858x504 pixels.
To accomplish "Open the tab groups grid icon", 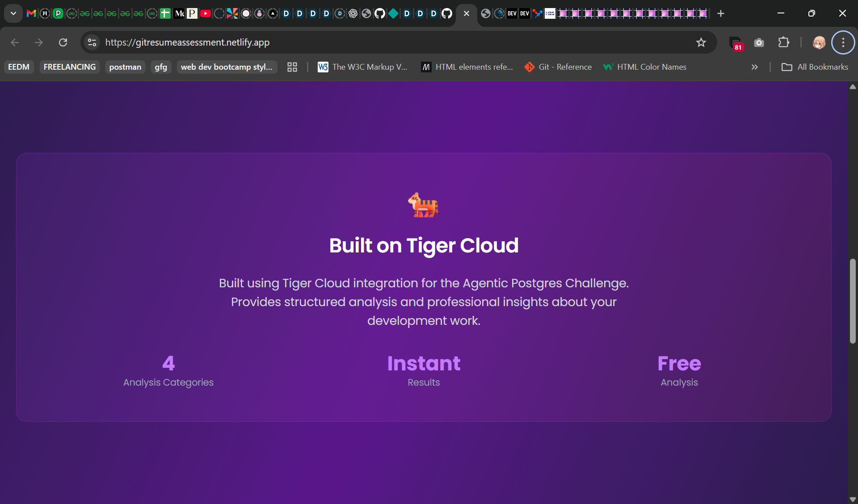I will coord(292,67).
